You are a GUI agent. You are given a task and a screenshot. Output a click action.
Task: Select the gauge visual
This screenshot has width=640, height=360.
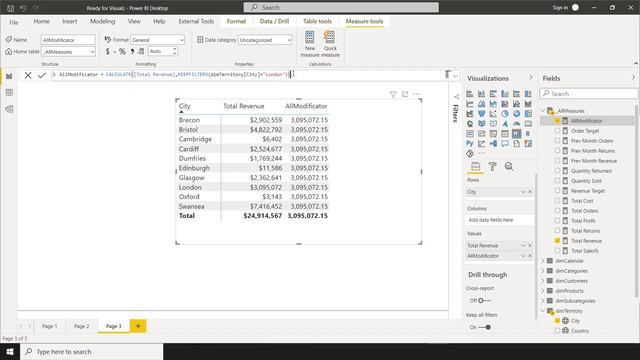517,124
